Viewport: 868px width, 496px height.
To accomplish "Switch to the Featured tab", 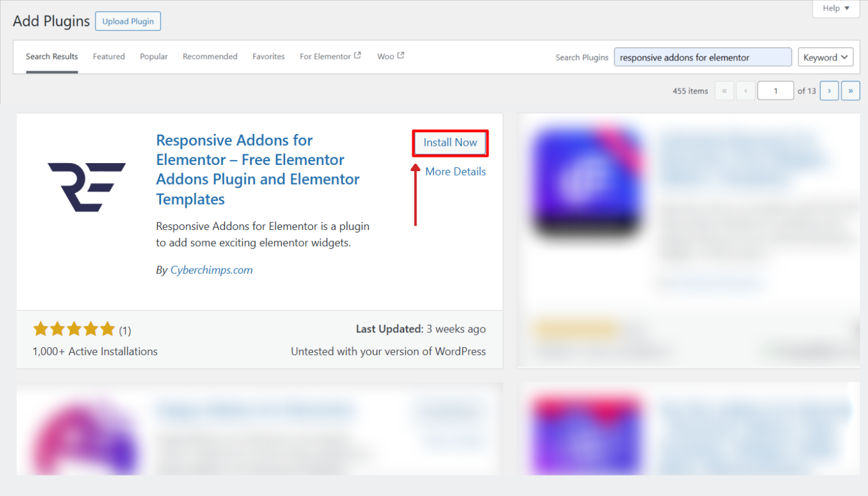I will pos(108,56).
